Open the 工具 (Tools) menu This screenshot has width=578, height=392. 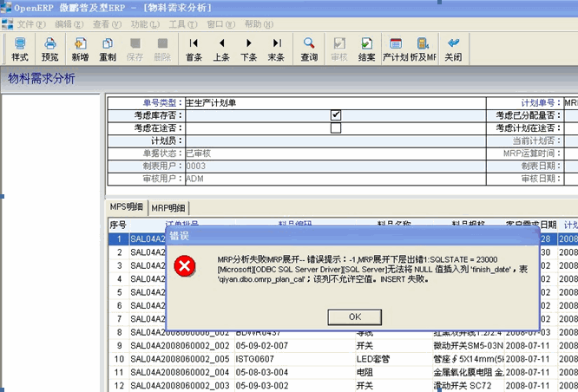click(181, 23)
